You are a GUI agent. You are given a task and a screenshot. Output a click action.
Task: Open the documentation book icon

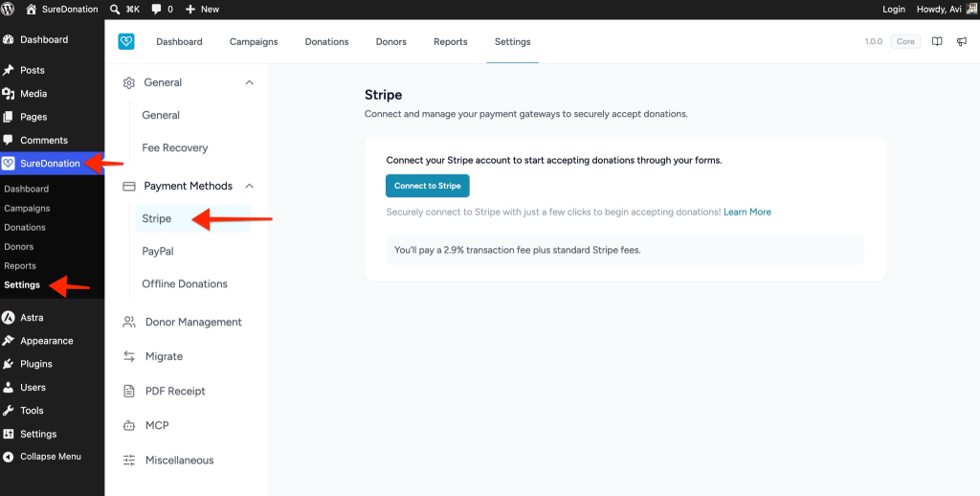(937, 42)
